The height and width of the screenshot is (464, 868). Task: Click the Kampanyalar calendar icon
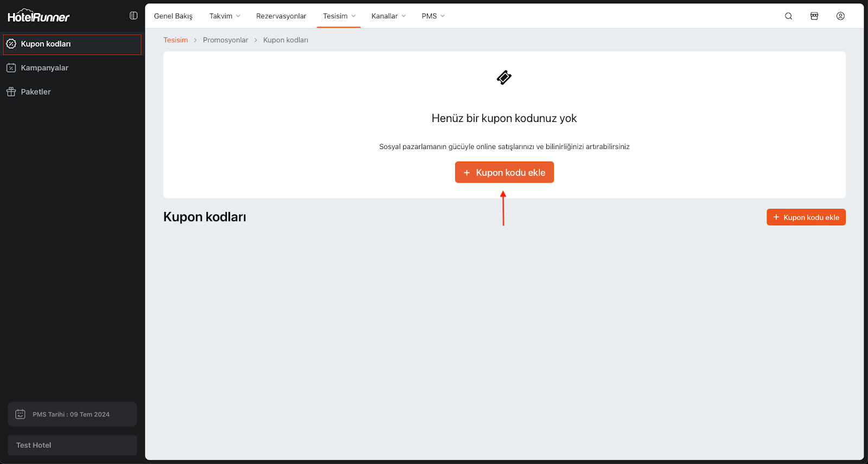coord(11,68)
